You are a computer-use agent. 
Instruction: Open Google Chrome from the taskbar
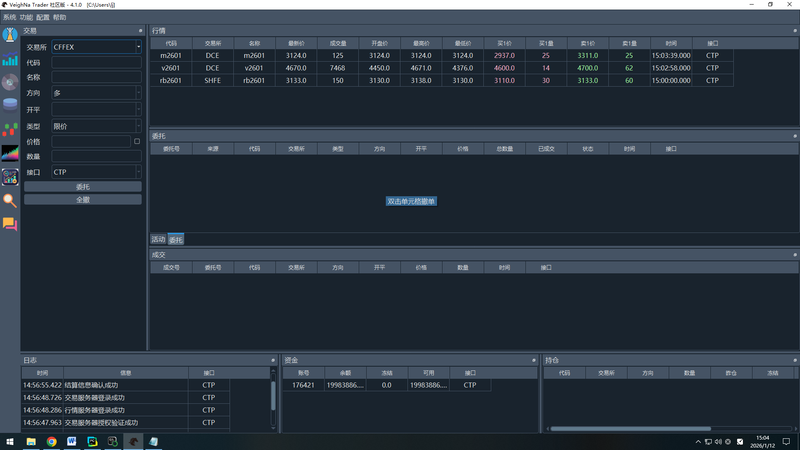click(51, 441)
